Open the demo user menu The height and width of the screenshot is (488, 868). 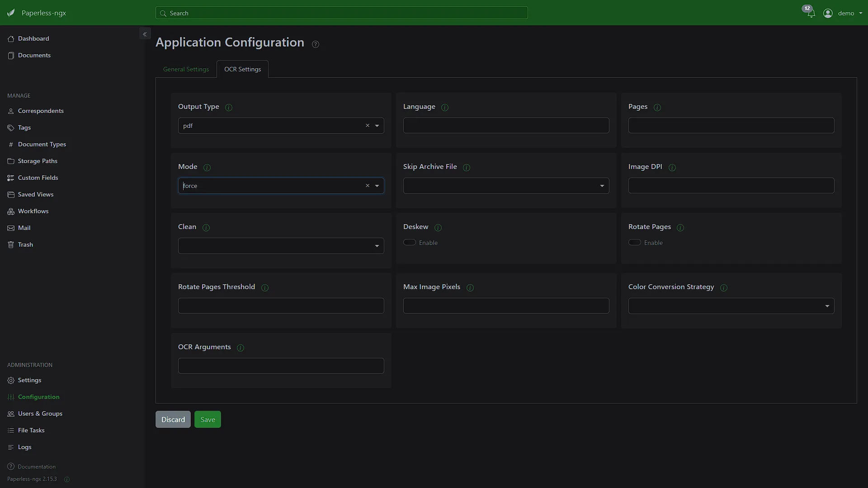pyautogui.click(x=843, y=13)
